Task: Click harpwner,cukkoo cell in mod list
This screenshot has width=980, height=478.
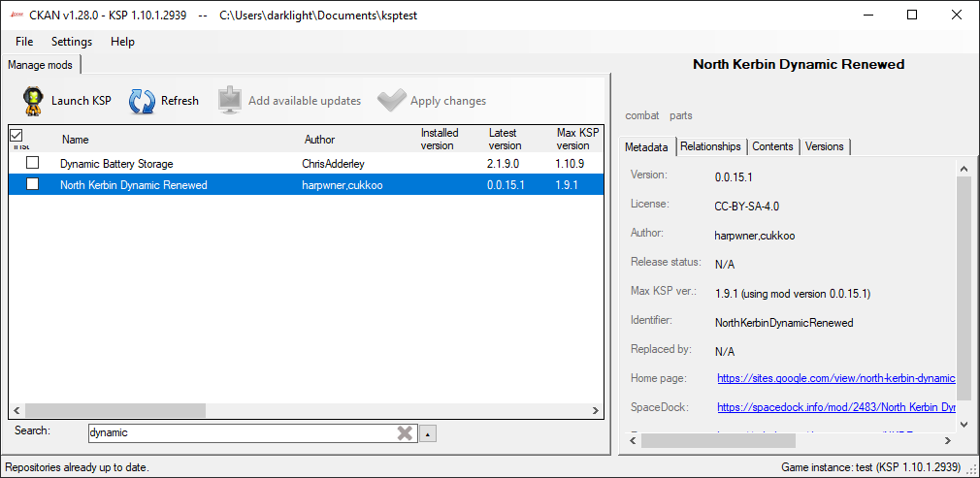Action: [342, 185]
